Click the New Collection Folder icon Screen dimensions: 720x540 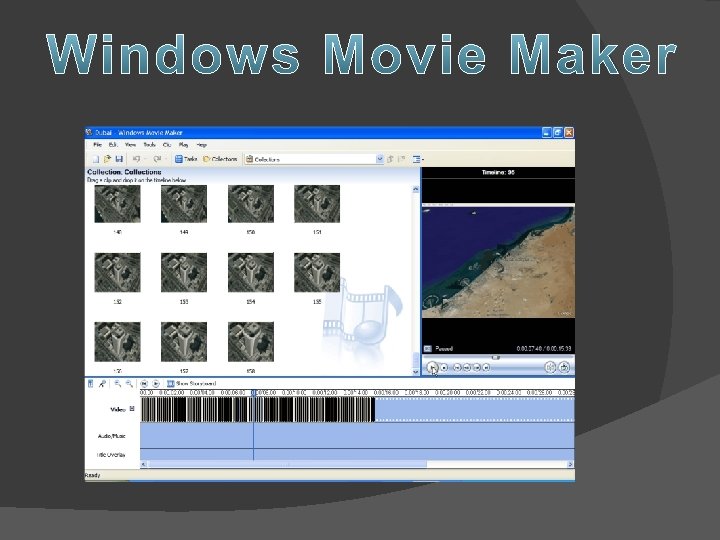click(402, 159)
